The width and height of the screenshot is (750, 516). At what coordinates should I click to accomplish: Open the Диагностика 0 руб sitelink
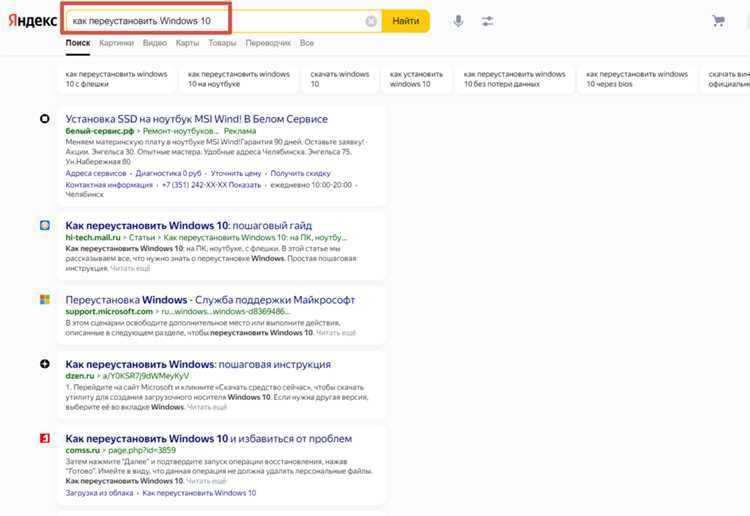point(168,173)
